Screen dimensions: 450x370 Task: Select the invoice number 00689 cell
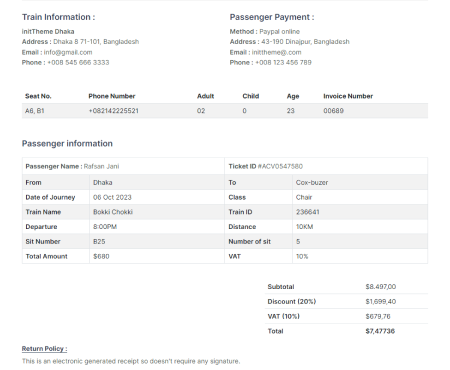click(333, 111)
